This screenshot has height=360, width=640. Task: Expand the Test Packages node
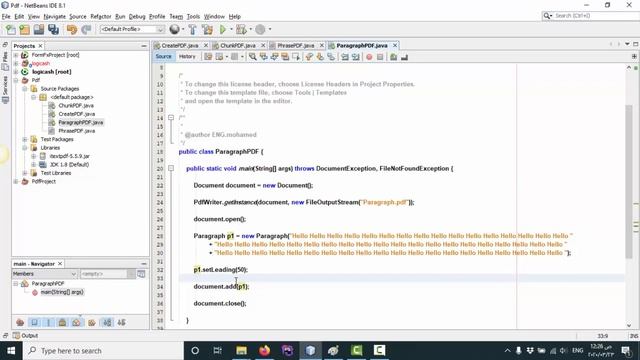coord(24,139)
